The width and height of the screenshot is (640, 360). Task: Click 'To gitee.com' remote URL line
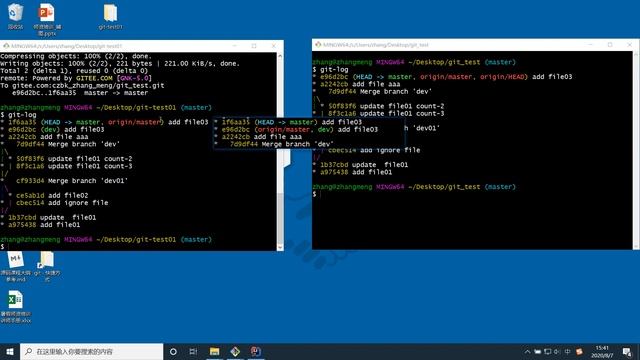point(82,86)
